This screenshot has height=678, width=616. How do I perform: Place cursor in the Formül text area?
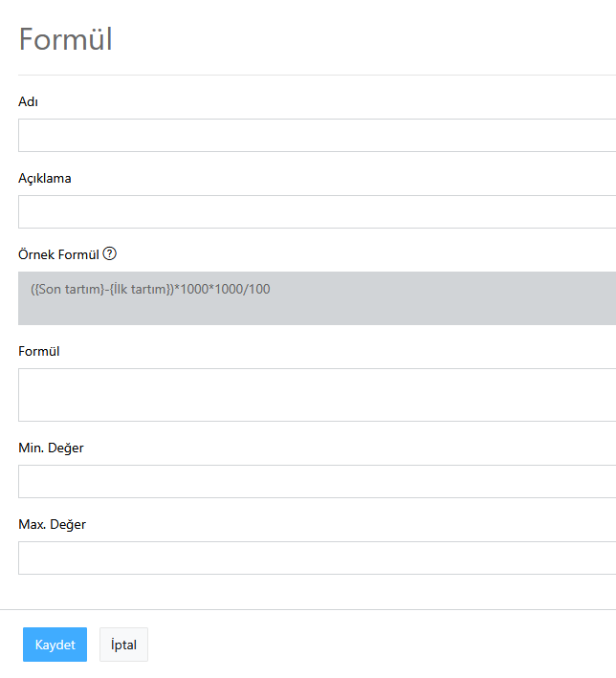click(316, 395)
